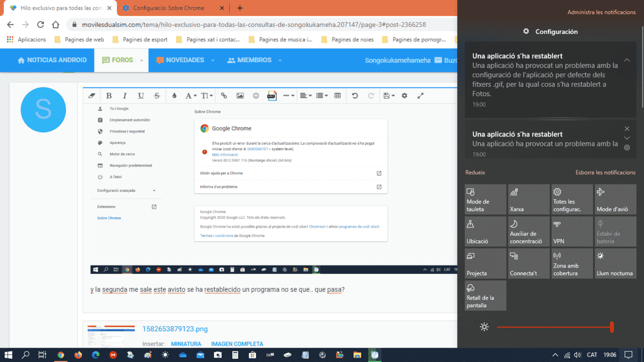Screen dimensions: 644x362
Task: Open the Pagines de noies bookmark folder
Action: click(347, 39)
